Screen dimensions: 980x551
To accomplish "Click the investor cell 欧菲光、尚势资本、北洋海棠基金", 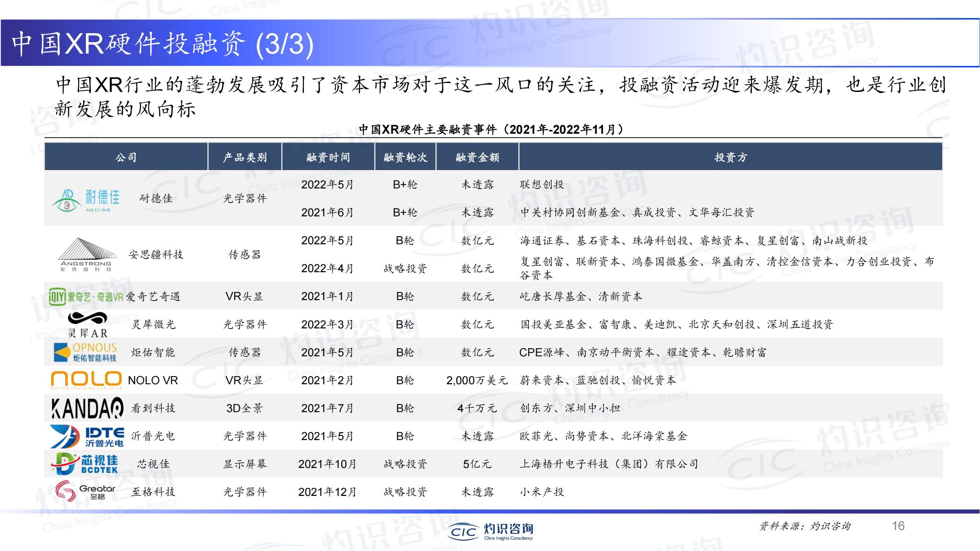I will 603,436.
